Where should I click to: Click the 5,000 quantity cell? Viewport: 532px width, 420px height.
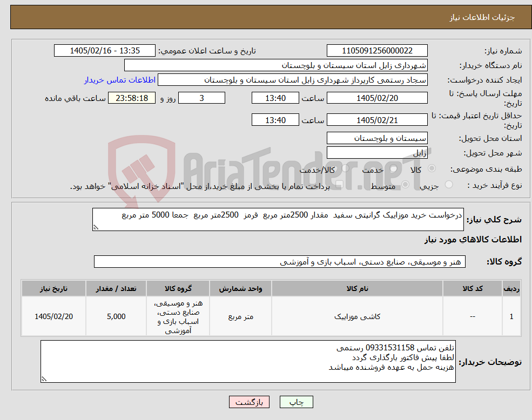pos(116,316)
